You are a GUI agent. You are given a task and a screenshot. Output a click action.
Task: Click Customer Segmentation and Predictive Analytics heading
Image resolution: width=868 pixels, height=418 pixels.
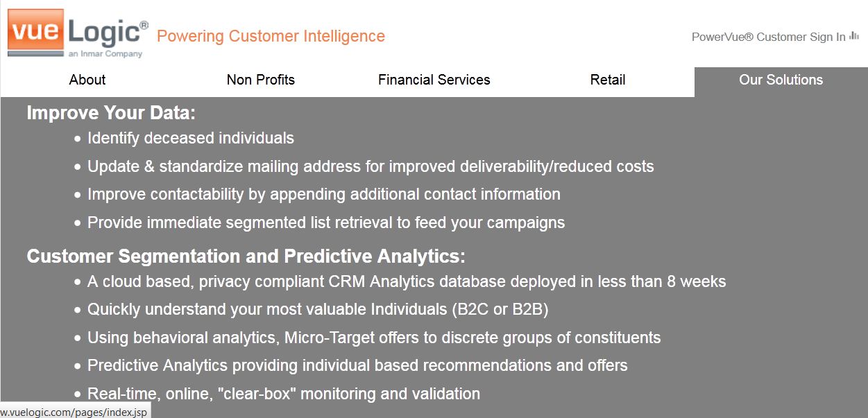[246, 256]
